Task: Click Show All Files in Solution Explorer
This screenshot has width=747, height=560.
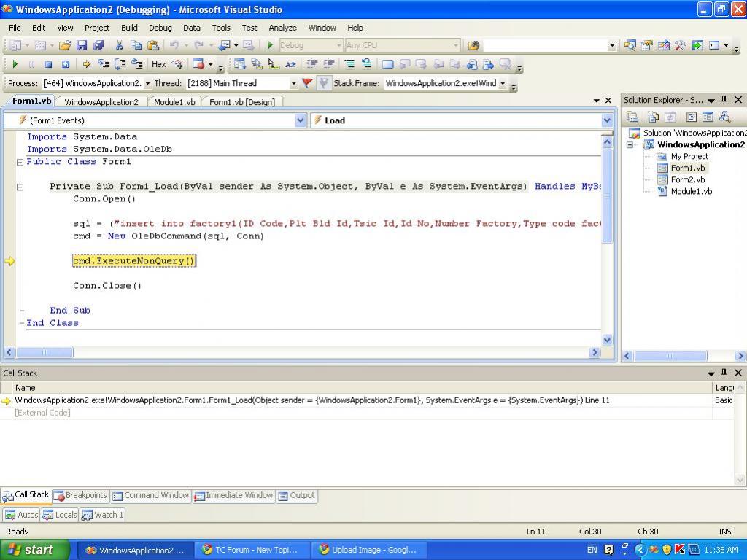Action: pos(654,117)
